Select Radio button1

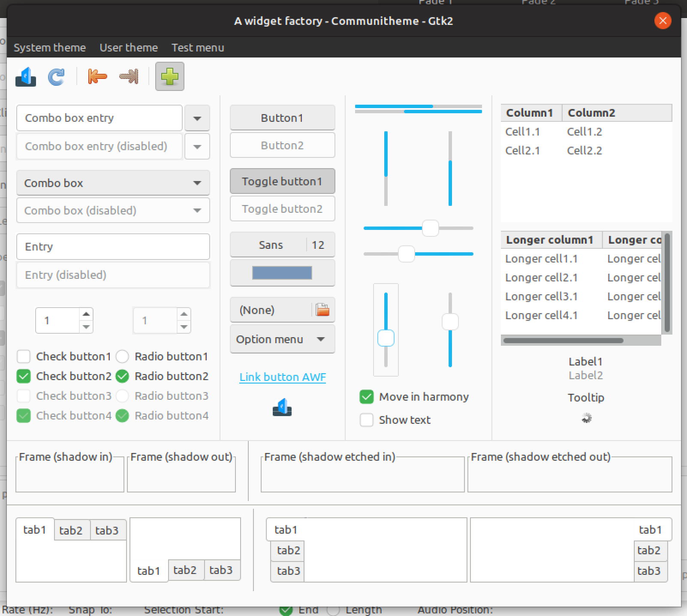(122, 356)
